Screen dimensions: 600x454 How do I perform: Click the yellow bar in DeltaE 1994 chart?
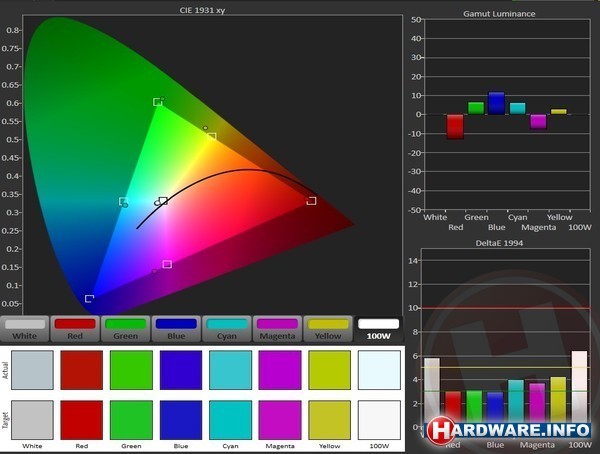[558, 398]
